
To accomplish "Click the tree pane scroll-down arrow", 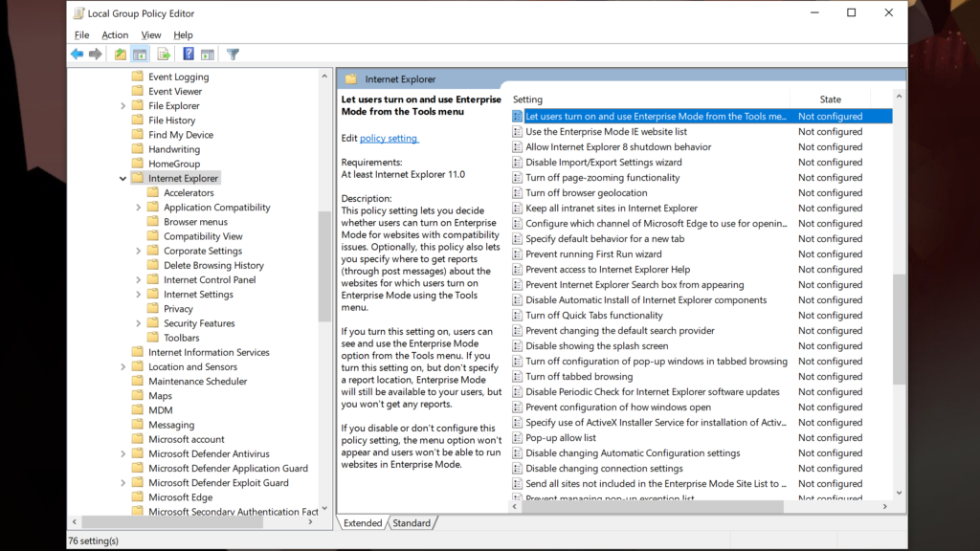I will coord(324,509).
